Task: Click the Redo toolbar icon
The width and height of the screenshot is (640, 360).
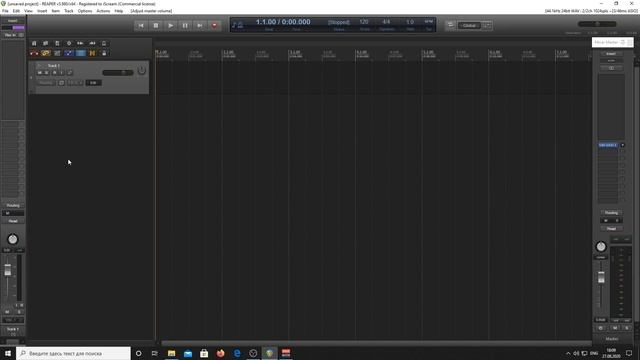Action: tap(92, 43)
